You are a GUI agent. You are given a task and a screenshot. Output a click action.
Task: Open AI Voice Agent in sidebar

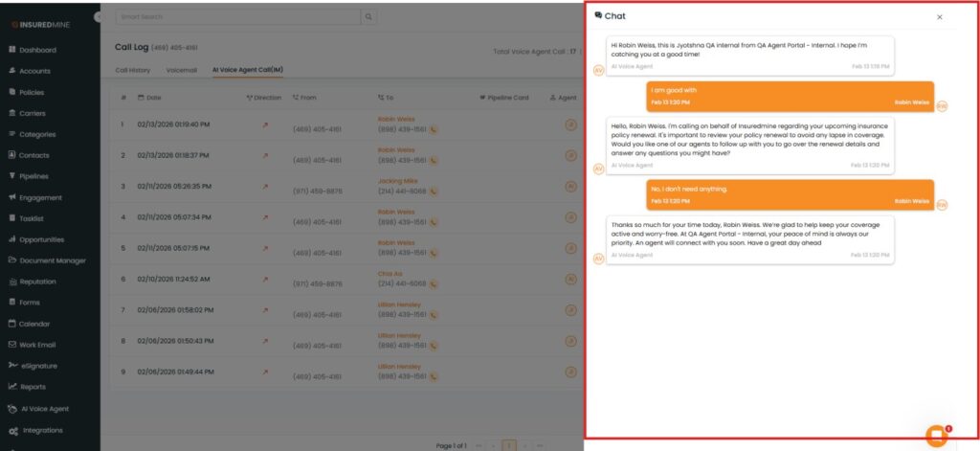pos(44,409)
